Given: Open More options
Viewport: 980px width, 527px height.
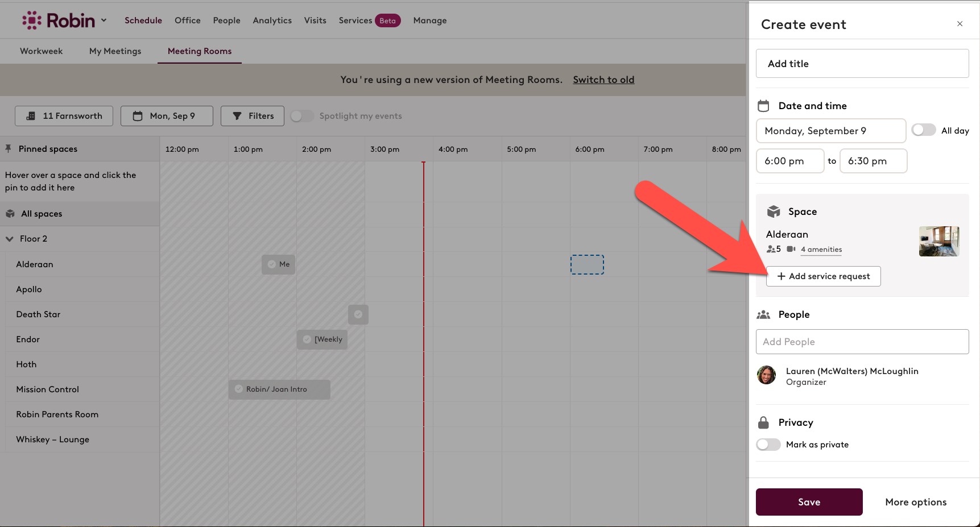Looking at the screenshot, I should tap(916, 502).
